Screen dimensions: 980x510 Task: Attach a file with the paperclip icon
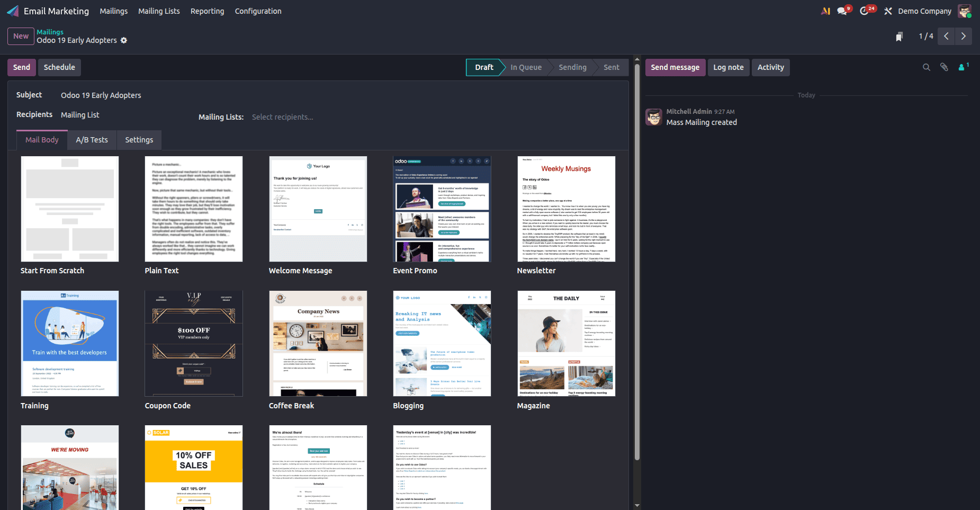(944, 67)
